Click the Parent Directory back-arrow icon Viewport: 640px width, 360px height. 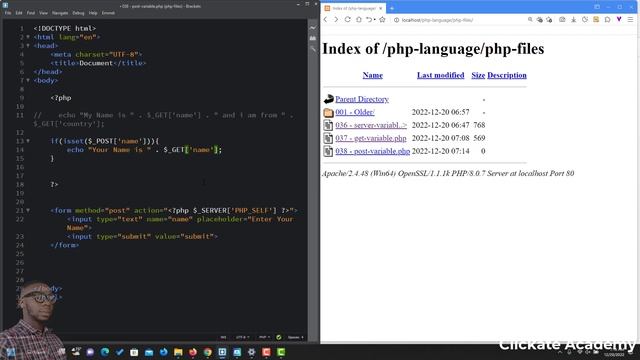[x=328, y=99]
